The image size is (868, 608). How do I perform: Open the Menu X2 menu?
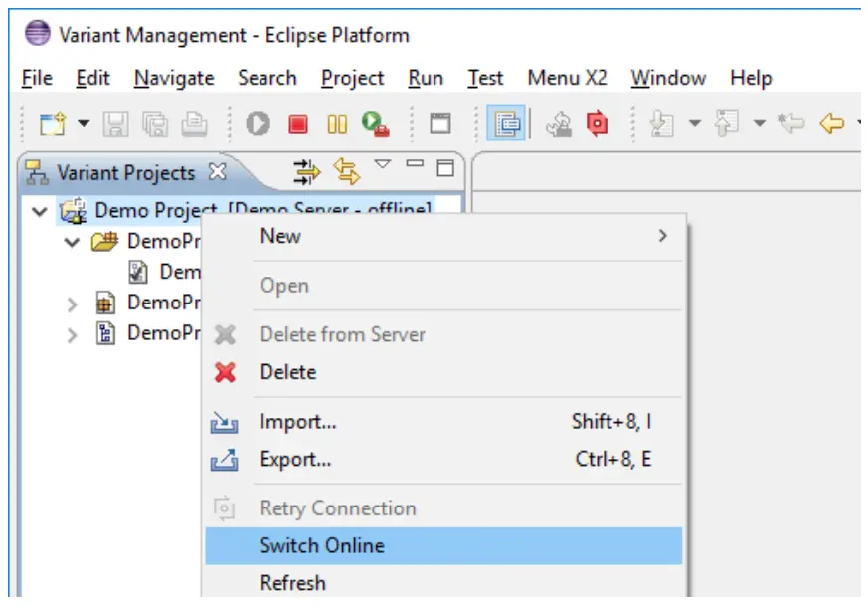tap(567, 78)
